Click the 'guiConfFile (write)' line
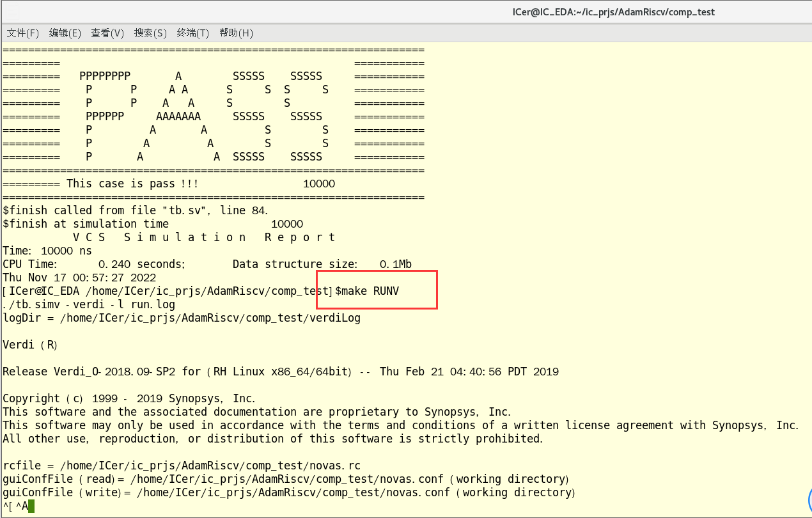 pos(289,492)
